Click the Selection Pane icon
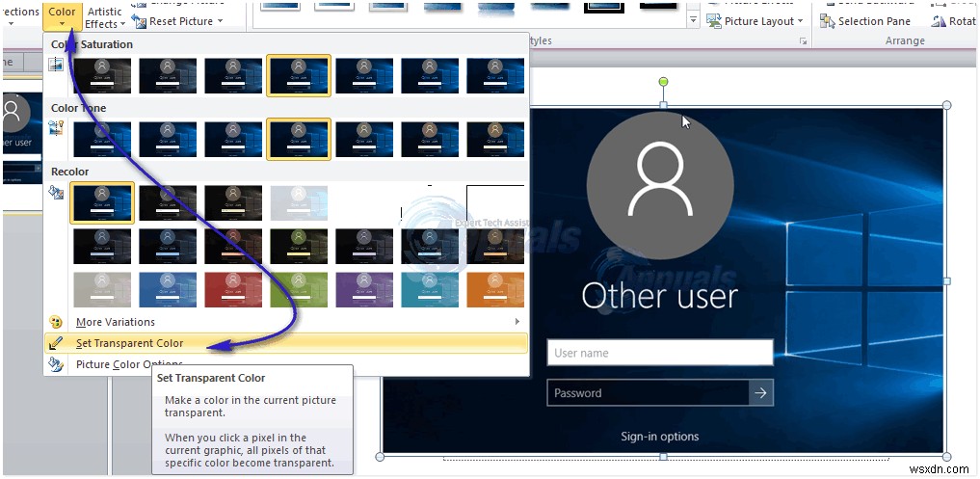 click(828, 21)
